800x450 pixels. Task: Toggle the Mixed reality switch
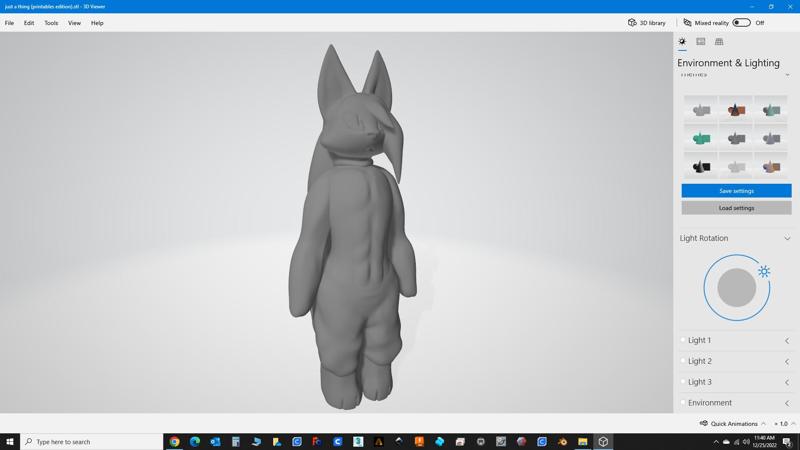point(741,23)
